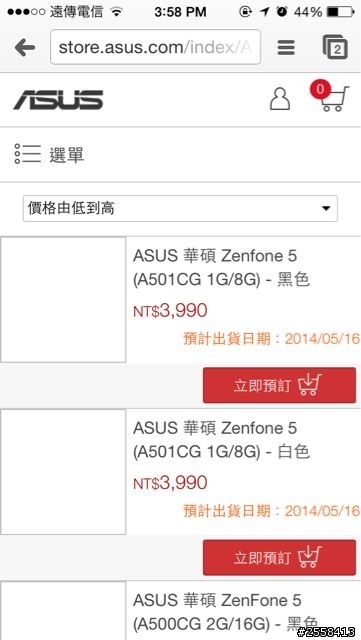Open the 選單 list menu icon
The image size is (361, 640).
[x=27, y=154]
